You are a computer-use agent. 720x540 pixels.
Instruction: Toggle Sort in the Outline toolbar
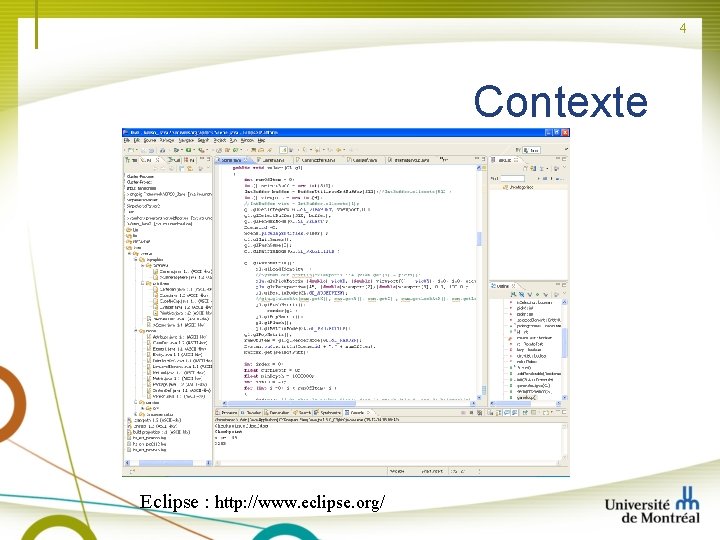coord(513,294)
